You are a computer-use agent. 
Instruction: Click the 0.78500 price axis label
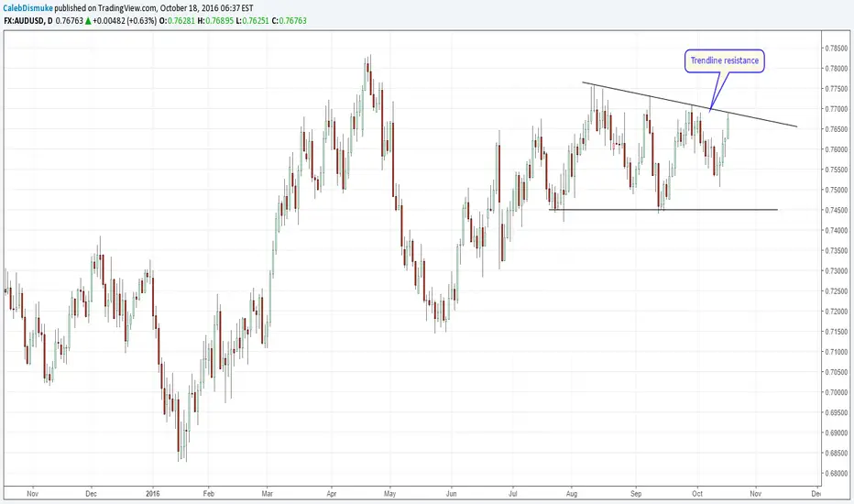836,48
